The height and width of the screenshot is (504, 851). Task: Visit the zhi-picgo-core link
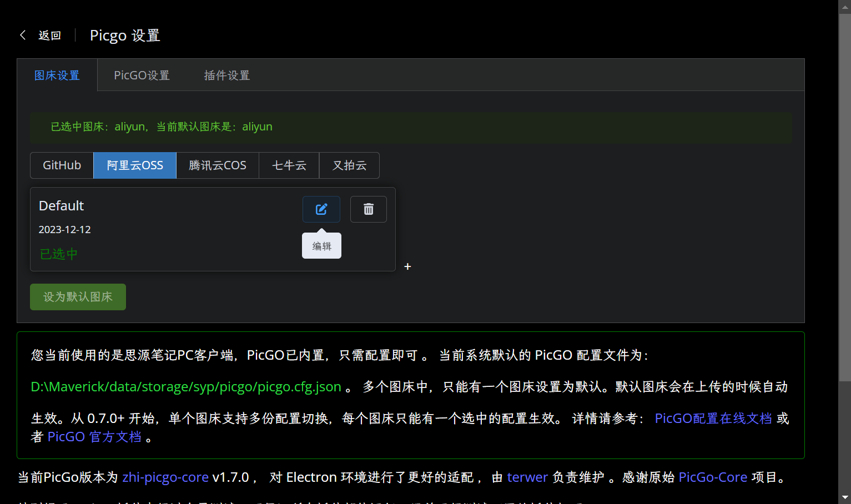point(165,477)
